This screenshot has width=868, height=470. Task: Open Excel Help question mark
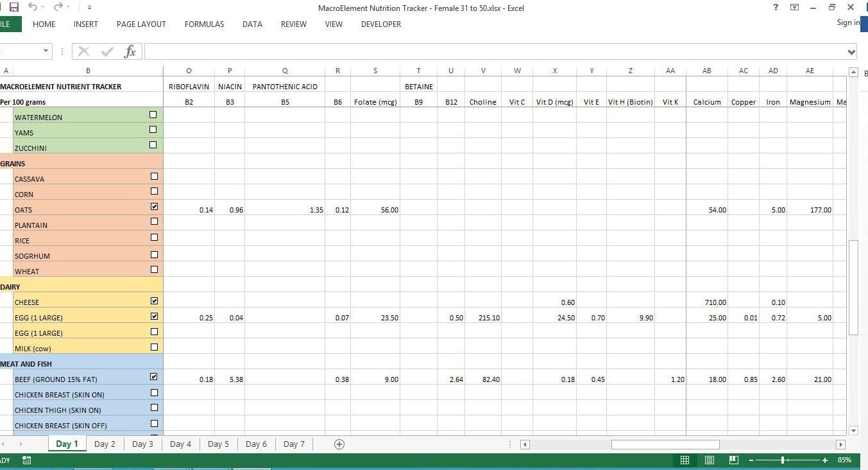pyautogui.click(x=776, y=7)
